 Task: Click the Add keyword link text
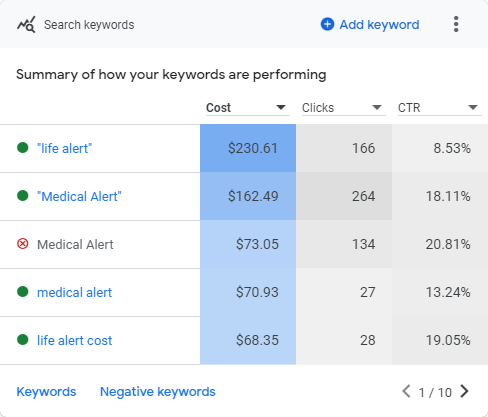379,25
